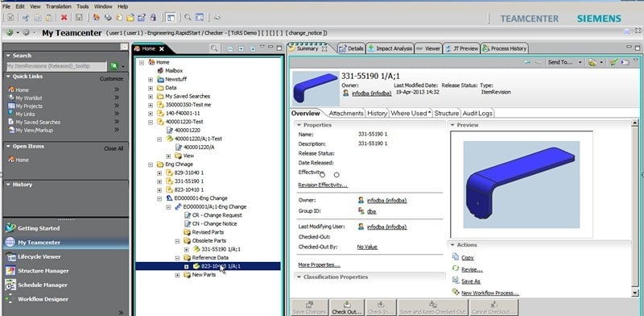Open Lifecycle Viewer from the navigation pane
Viewport: 644px width, 316px height.
(39, 256)
